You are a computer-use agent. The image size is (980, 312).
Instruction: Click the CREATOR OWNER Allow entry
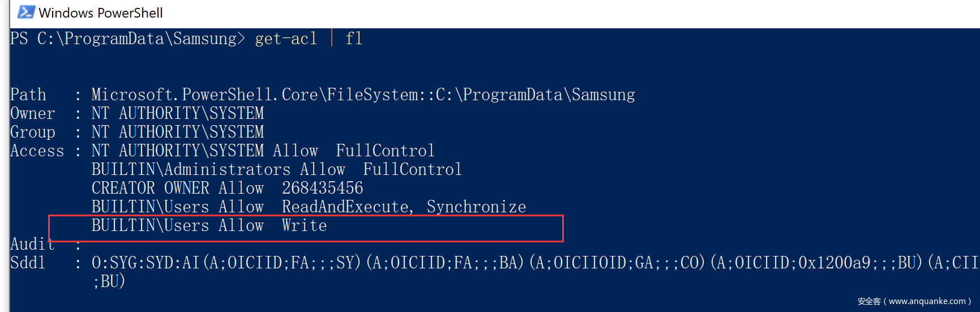pyautogui.click(x=178, y=188)
